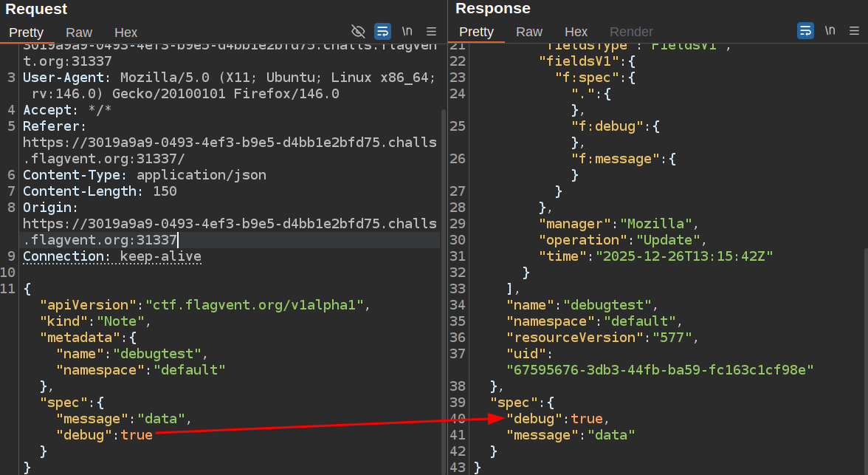Switch Response view to Hex tab
Viewport: 868px width, 475px height.
click(x=576, y=32)
